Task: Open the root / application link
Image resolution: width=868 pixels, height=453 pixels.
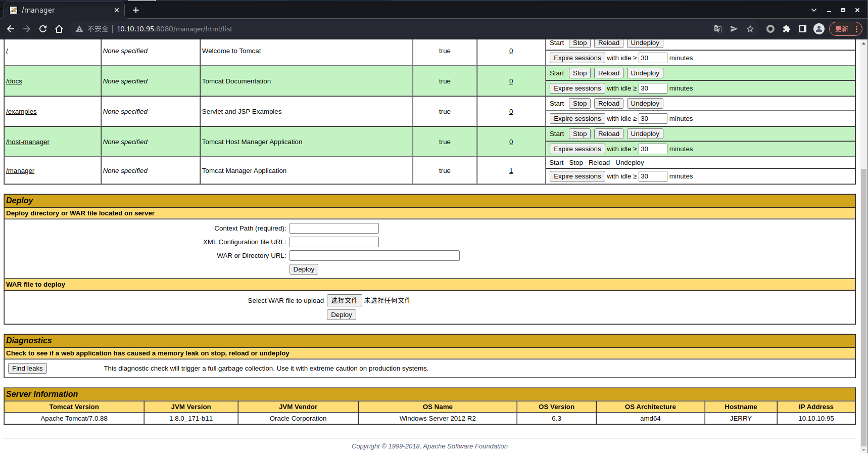Action: (7, 51)
